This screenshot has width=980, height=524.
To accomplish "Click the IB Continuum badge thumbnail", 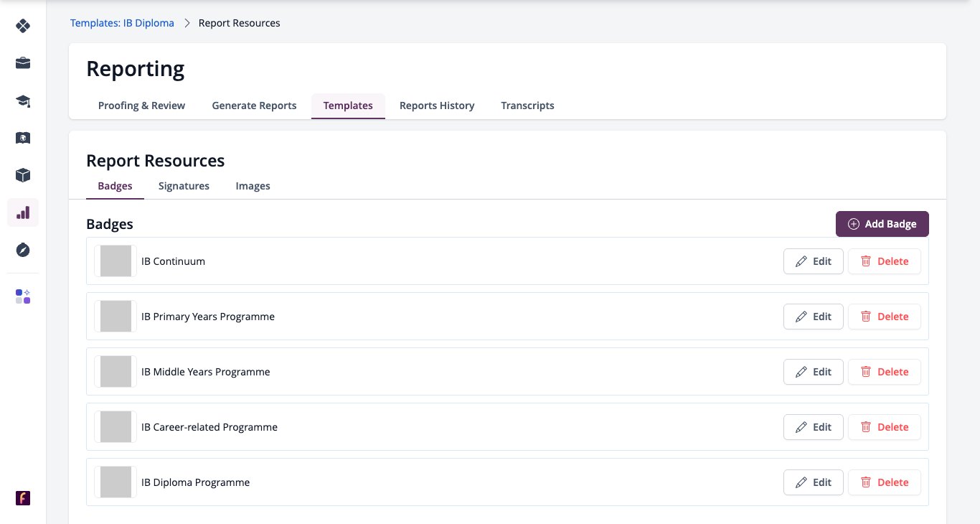I will click(x=116, y=261).
